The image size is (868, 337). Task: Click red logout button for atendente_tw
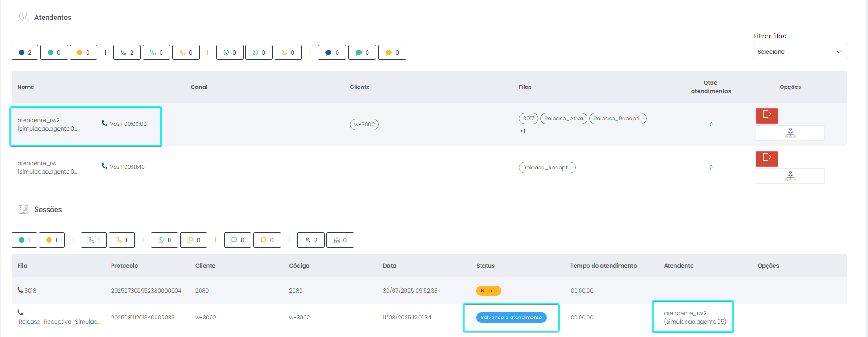766,159
